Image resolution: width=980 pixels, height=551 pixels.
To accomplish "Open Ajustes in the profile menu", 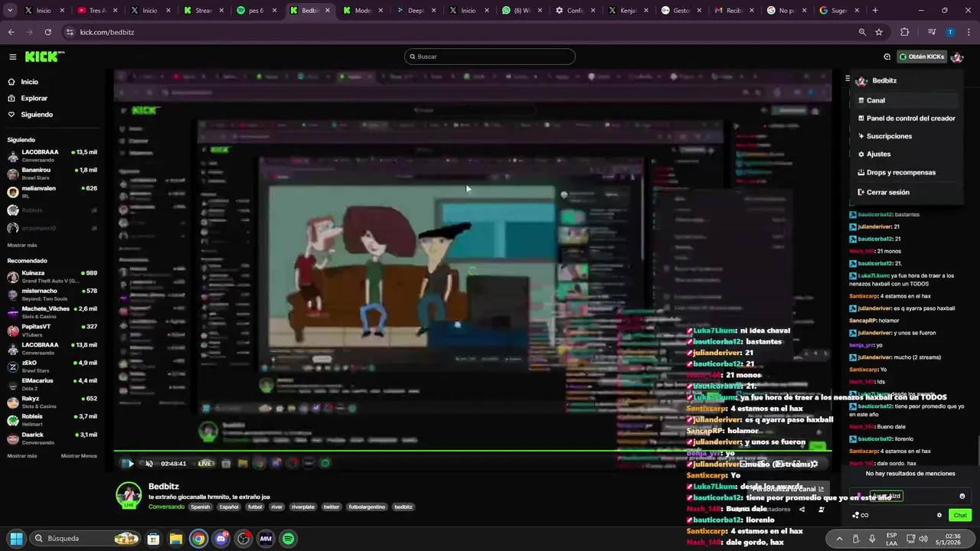I will click(906, 154).
